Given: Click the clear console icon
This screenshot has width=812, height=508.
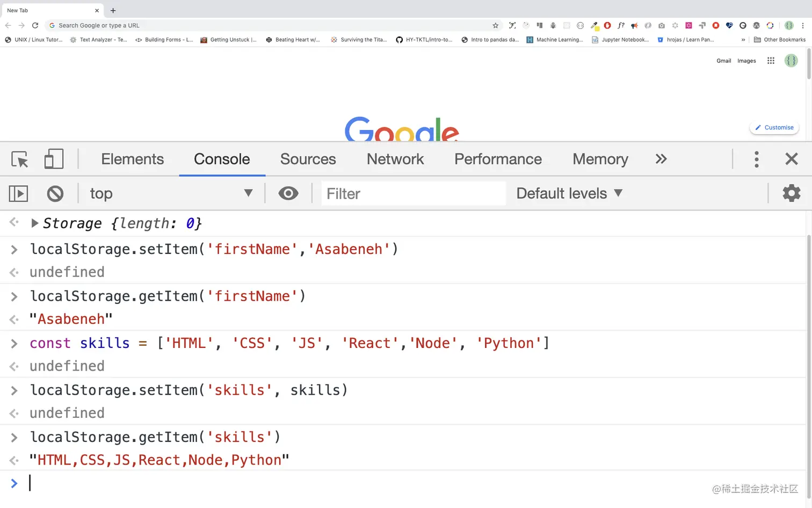Looking at the screenshot, I should tap(55, 193).
